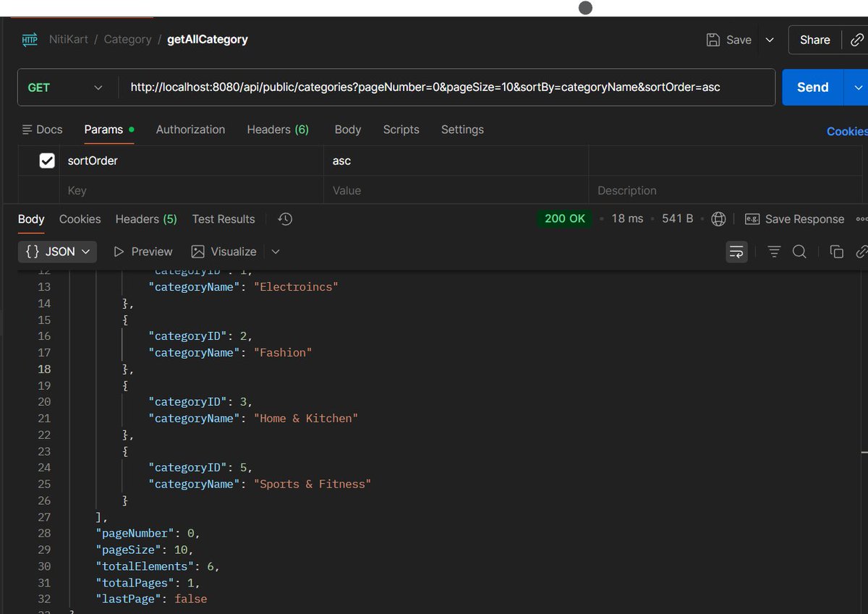Viewport: 868px width, 614px height.
Task: Open the Save options dropdown arrow
Action: [x=770, y=40]
